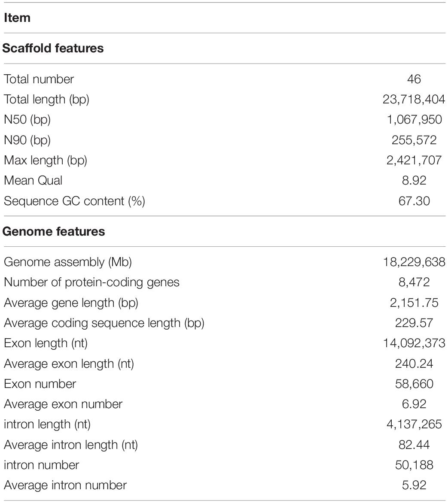Select the Genome features section heading
Screen dimensions: 448x503
tap(54, 231)
